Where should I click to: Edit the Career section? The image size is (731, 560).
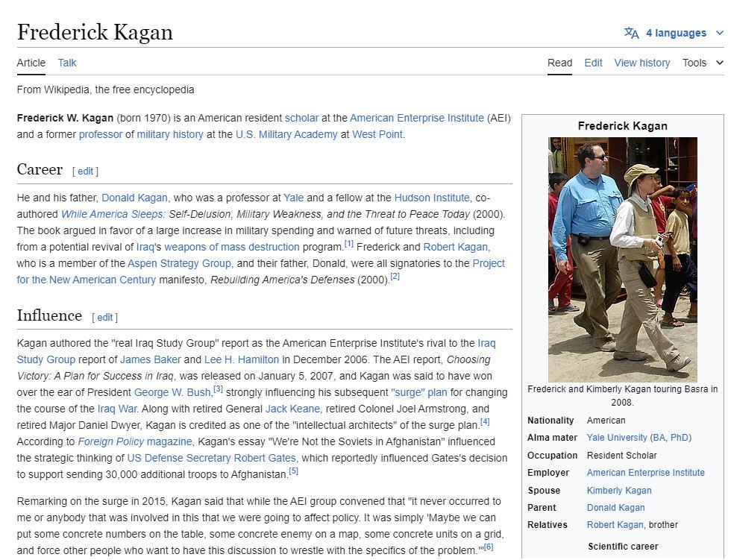click(x=85, y=171)
